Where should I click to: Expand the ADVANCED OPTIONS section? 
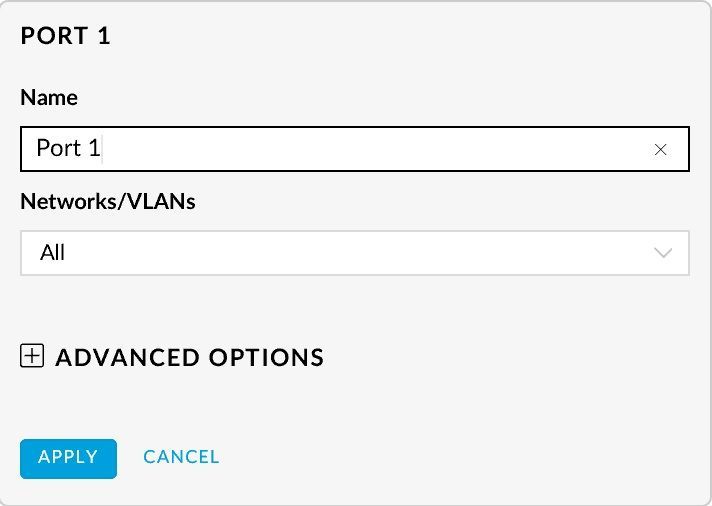point(189,357)
